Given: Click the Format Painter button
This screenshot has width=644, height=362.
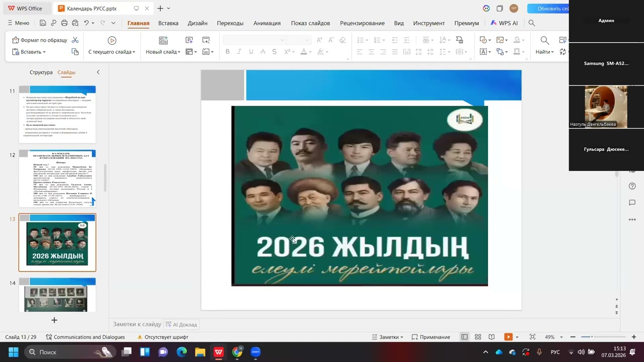Looking at the screenshot, I should 39,40.
